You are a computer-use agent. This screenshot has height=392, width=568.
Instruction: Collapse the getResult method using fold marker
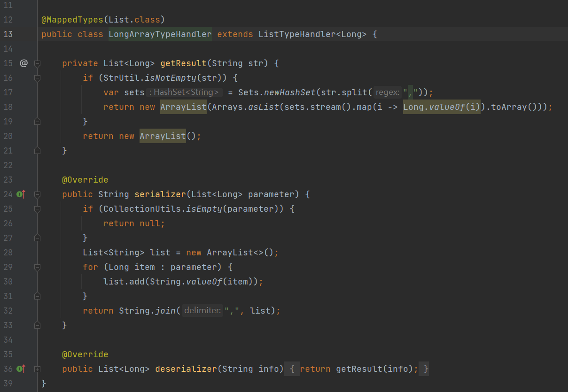tap(38, 63)
